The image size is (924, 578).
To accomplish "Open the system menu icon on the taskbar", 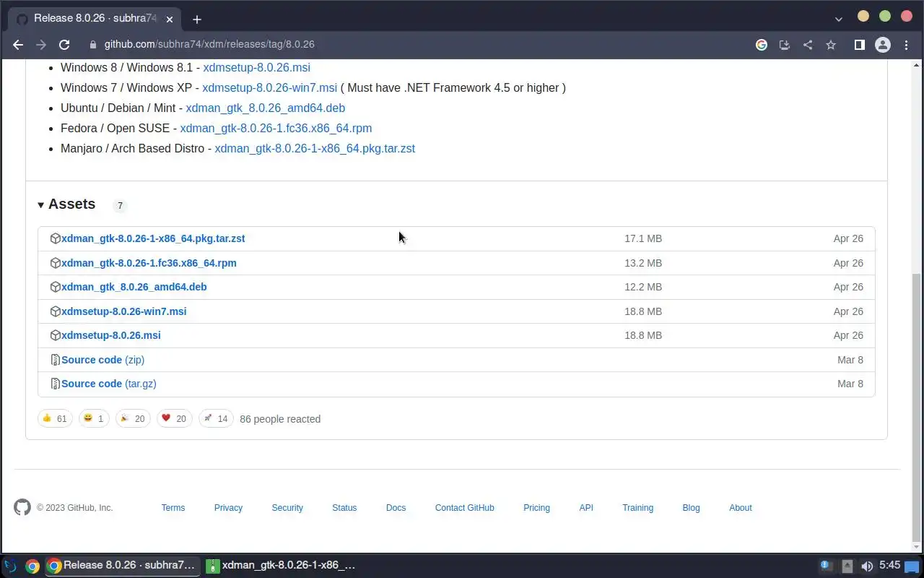I will tap(10, 566).
